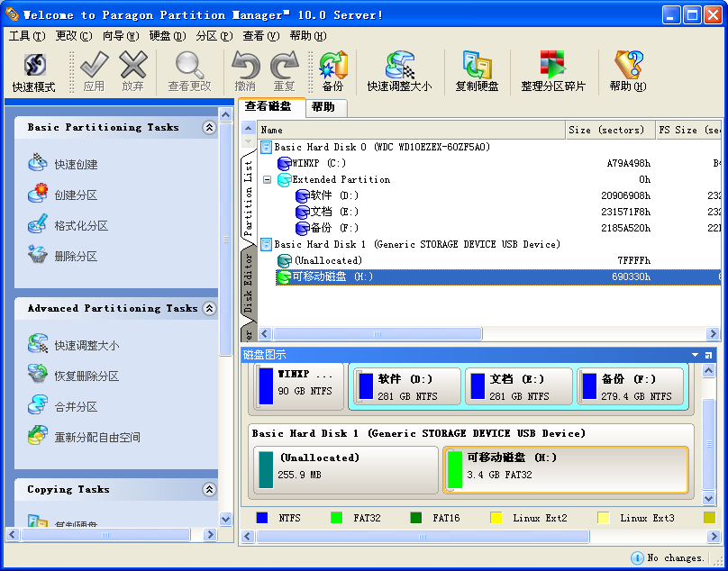This screenshot has height=571, width=728.
Task: Select the Disk Editor vertical tab
Action: tap(249, 282)
